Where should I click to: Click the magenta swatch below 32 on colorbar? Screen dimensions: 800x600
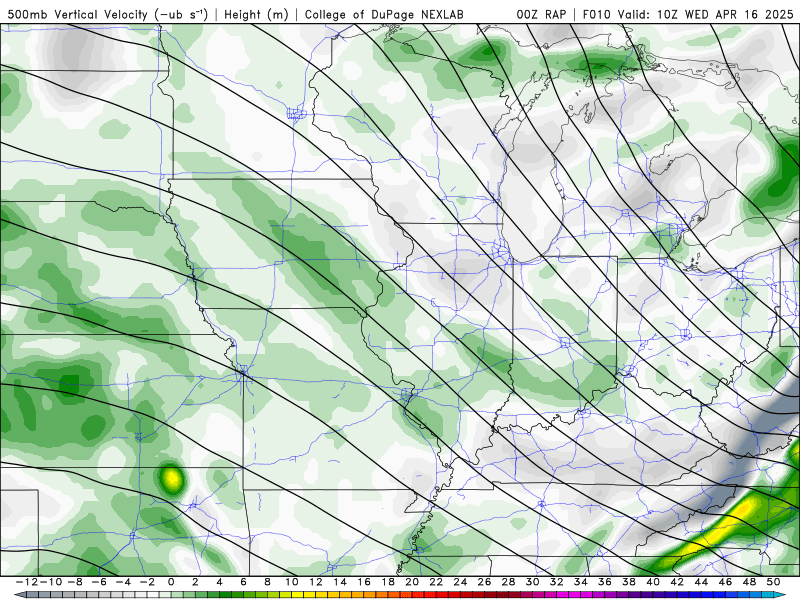click(x=560, y=595)
